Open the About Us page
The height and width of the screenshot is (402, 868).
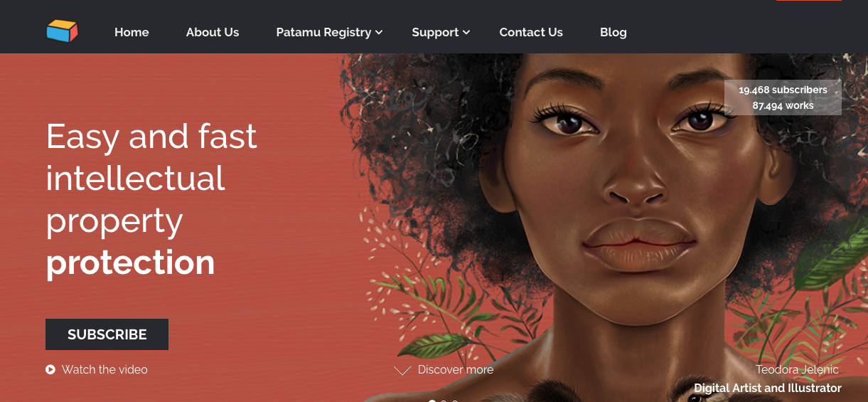(x=213, y=32)
